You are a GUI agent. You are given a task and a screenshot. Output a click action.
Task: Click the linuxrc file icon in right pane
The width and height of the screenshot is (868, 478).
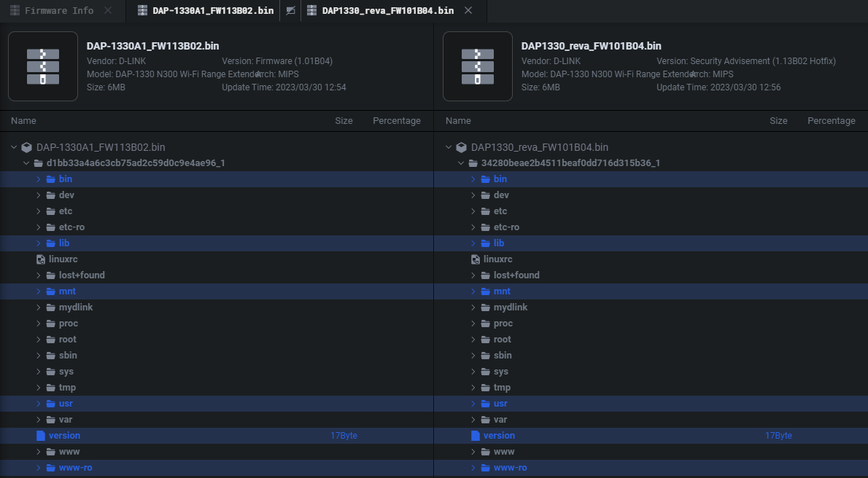point(475,259)
